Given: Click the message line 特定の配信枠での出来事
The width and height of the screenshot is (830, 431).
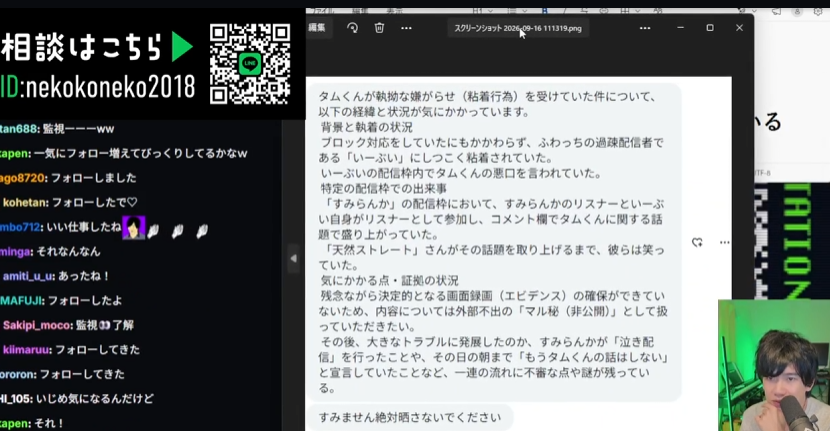Looking at the screenshot, I should click(384, 188).
